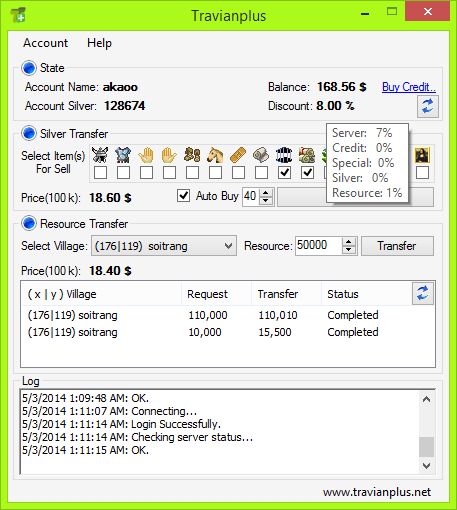Click the boots item icon
Screen dimensions: 457x510
(x=192, y=155)
